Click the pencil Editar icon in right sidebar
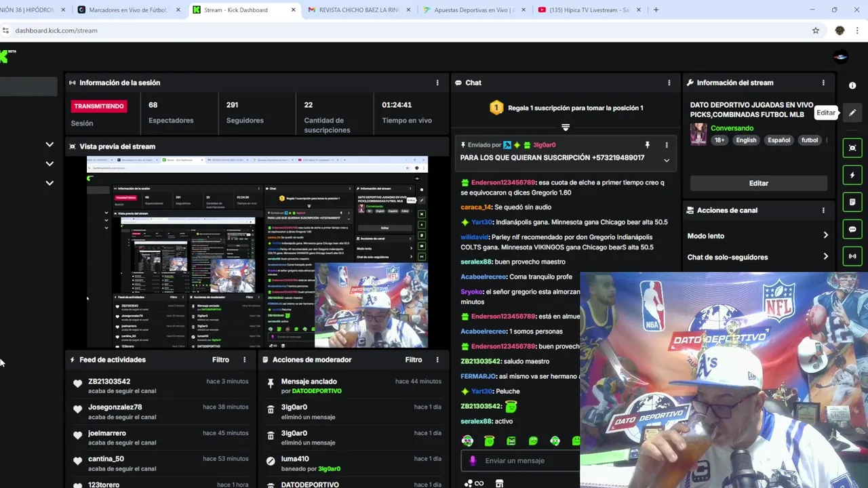Viewport: 868px width, 488px height. point(852,113)
